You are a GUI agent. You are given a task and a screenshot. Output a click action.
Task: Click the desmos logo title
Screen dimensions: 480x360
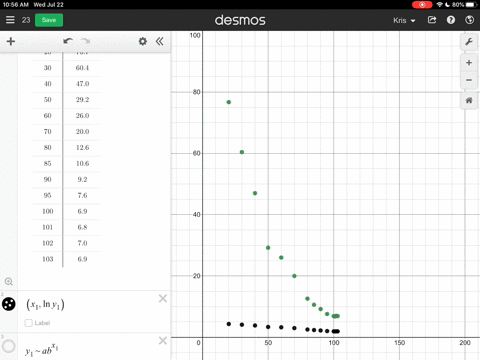tap(240, 20)
